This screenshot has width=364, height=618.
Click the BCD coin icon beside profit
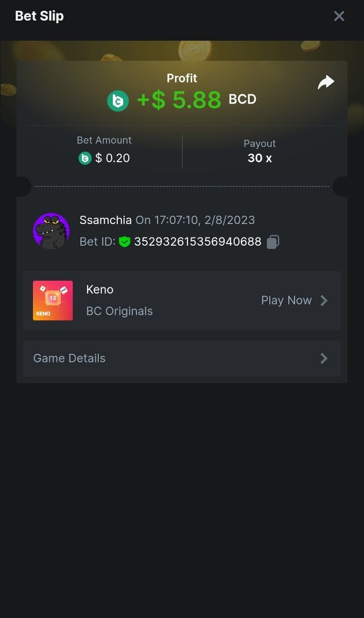[118, 100]
